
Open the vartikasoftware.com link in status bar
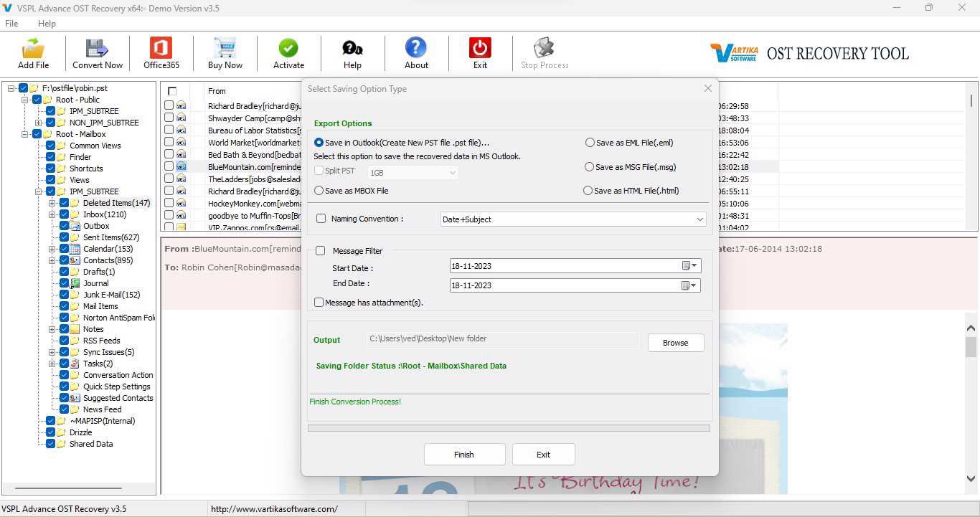274,509
